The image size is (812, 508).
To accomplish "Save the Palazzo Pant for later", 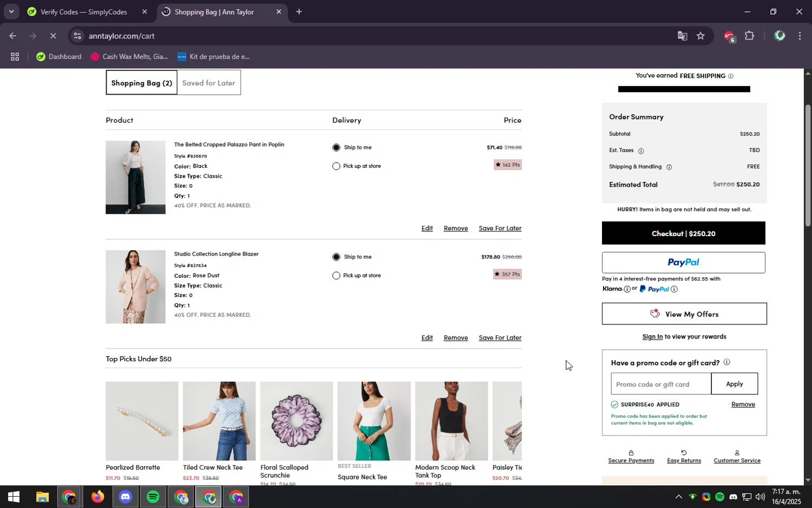I will [x=500, y=229].
